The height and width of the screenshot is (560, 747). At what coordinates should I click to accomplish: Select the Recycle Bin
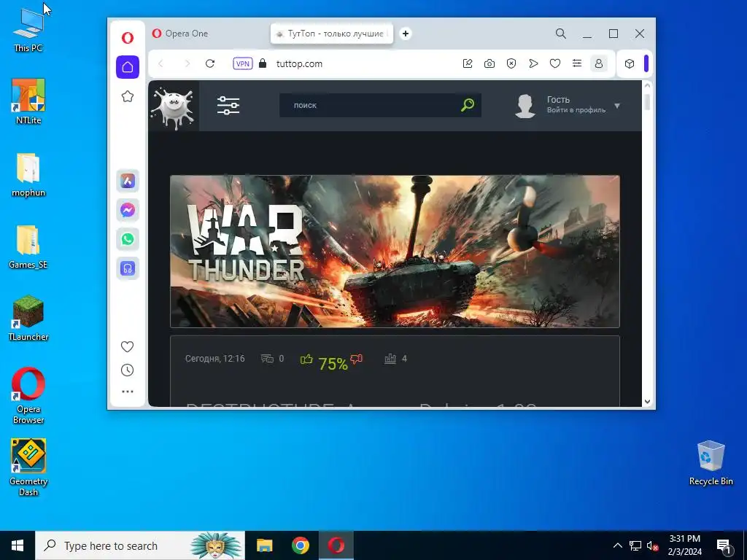point(711,463)
